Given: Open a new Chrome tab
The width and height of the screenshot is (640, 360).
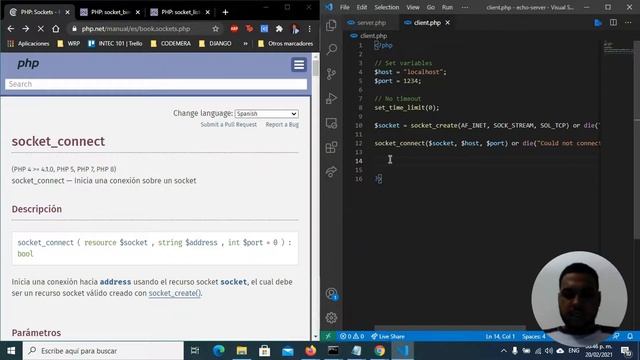Looking at the screenshot, I should 225,12.
